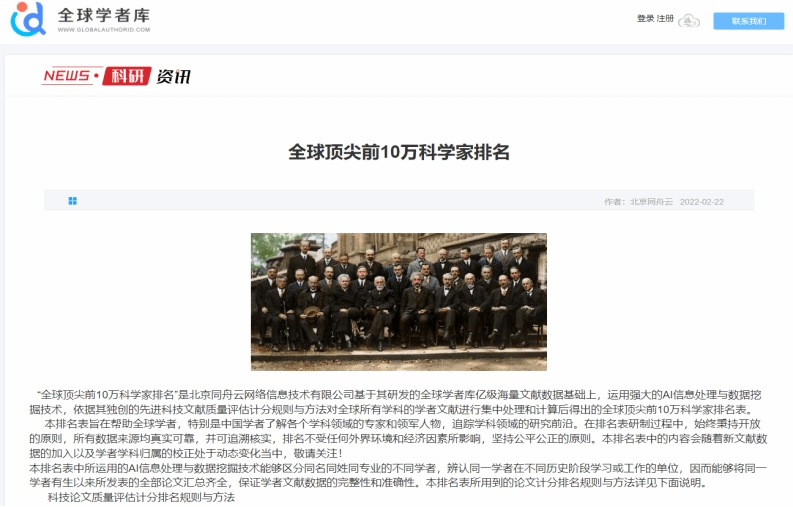Image resolution: width=793 pixels, height=507 pixels.
Task: Click the 全球顶尖前10万科学家排名 headline
Action: pos(399,152)
